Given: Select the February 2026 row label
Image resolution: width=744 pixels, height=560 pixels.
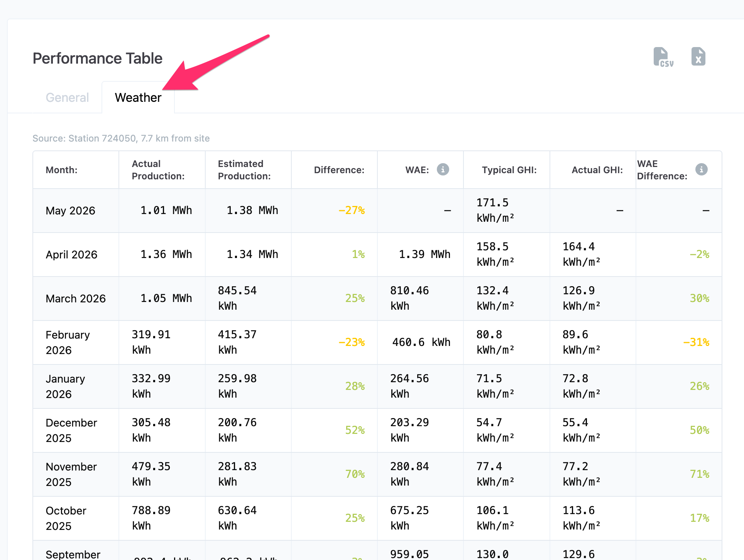Looking at the screenshot, I should point(68,342).
